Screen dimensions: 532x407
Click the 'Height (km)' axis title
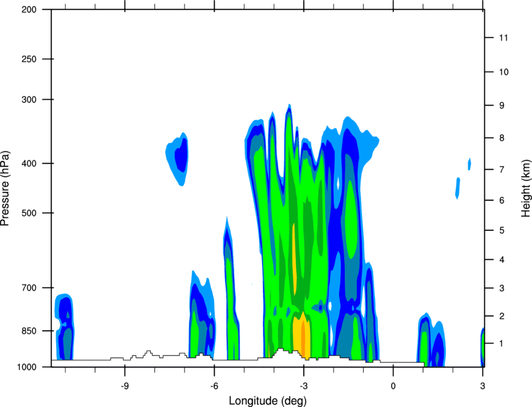526,188
